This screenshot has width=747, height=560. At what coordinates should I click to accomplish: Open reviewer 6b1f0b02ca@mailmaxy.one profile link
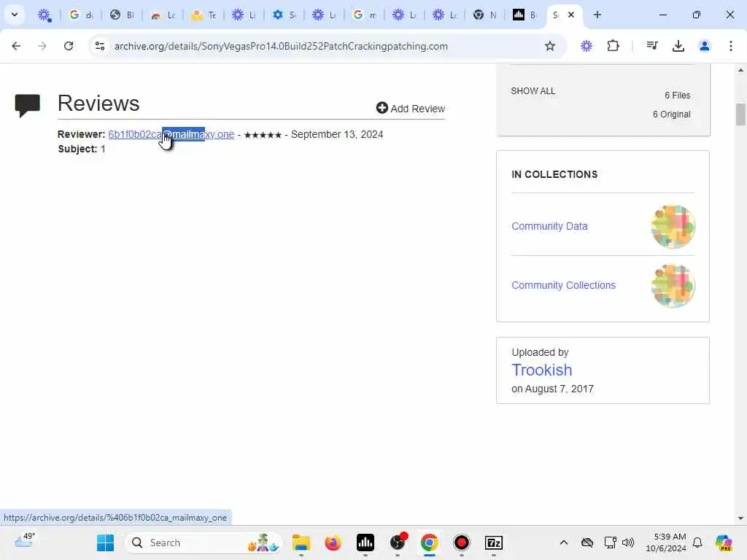click(x=171, y=134)
